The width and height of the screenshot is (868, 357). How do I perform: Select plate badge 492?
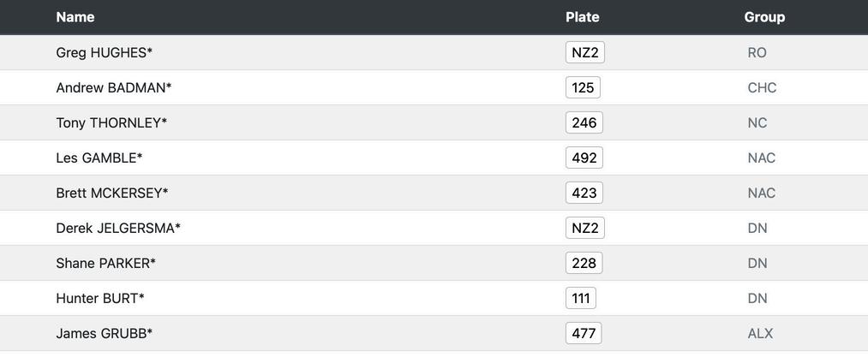(584, 158)
